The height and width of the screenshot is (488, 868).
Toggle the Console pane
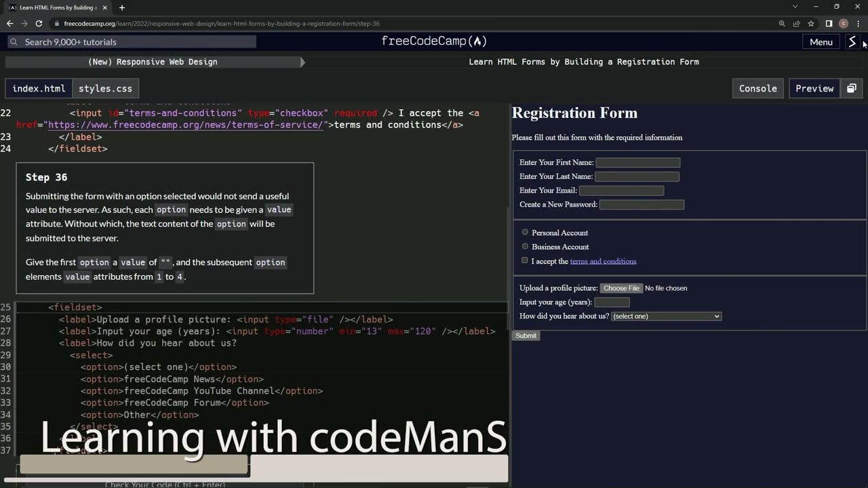click(x=758, y=89)
